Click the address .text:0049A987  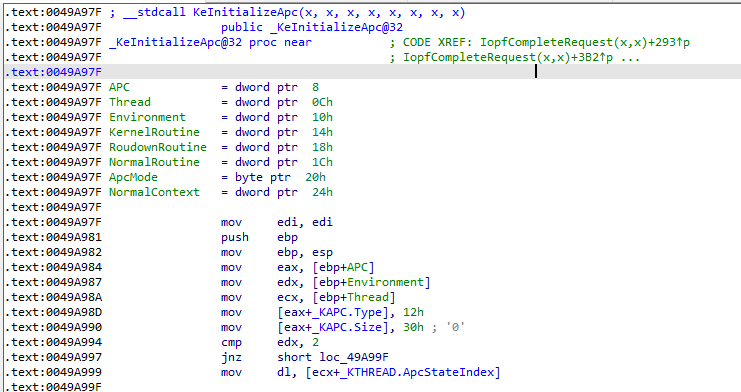(53, 283)
